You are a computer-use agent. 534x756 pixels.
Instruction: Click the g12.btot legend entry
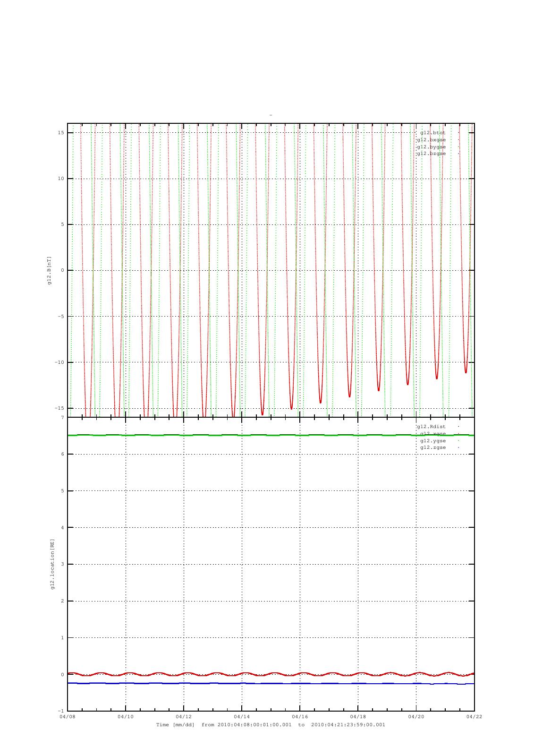point(432,133)
